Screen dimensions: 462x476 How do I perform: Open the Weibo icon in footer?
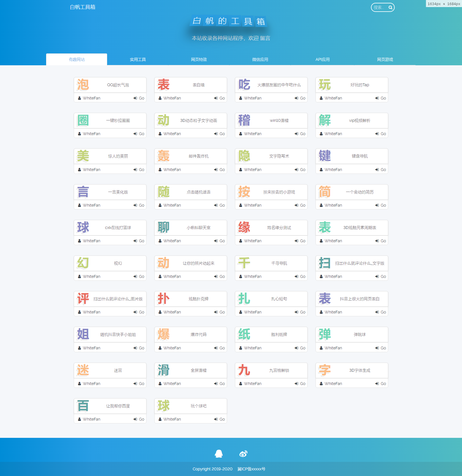[243, 454]
